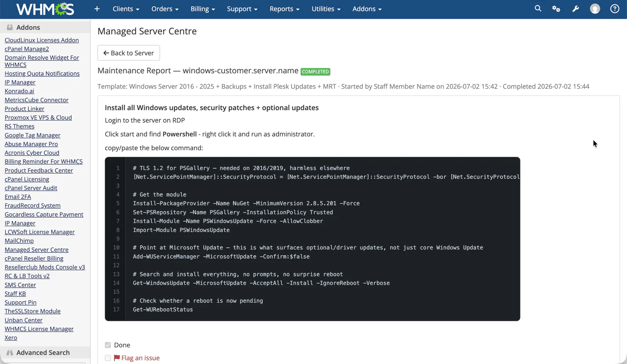
Task: Expand the Billing menu
Action: coord(203,9)
